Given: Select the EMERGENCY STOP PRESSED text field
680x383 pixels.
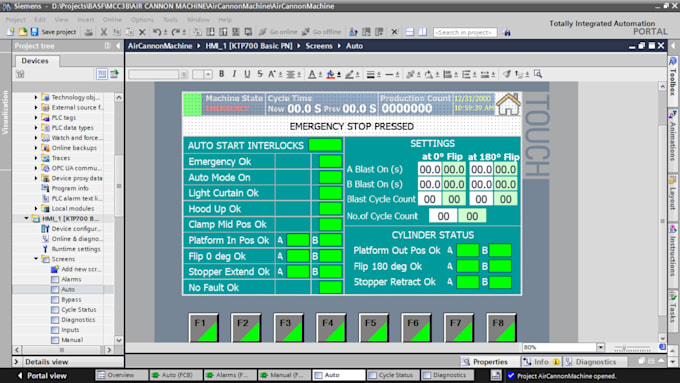Looking at the screenshot, I should coord(352,126).
